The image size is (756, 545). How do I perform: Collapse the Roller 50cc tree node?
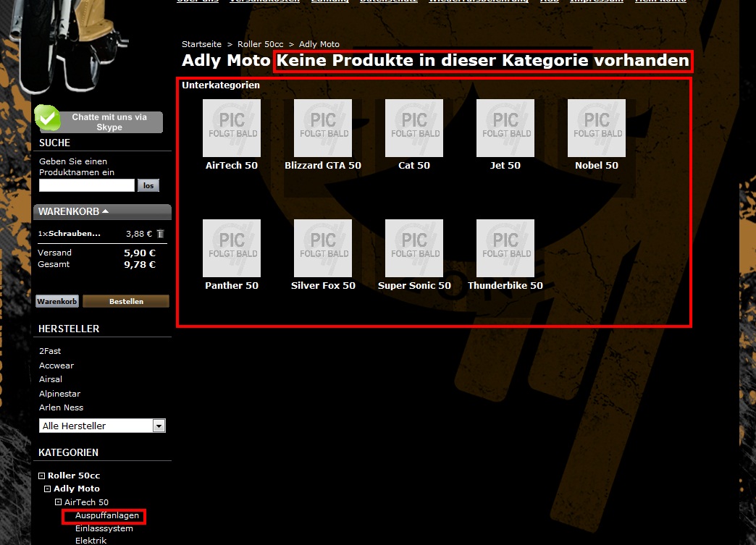41,476
